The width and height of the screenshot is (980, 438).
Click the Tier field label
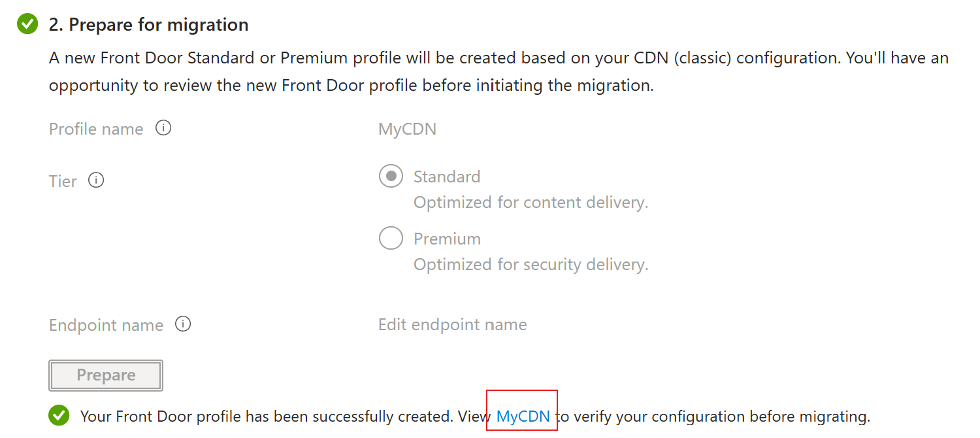(x=62, y=180)
